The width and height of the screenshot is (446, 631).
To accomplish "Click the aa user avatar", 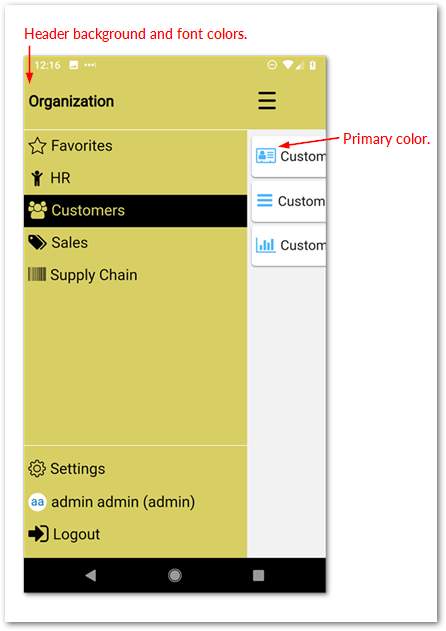I will [x=37, y=502].
